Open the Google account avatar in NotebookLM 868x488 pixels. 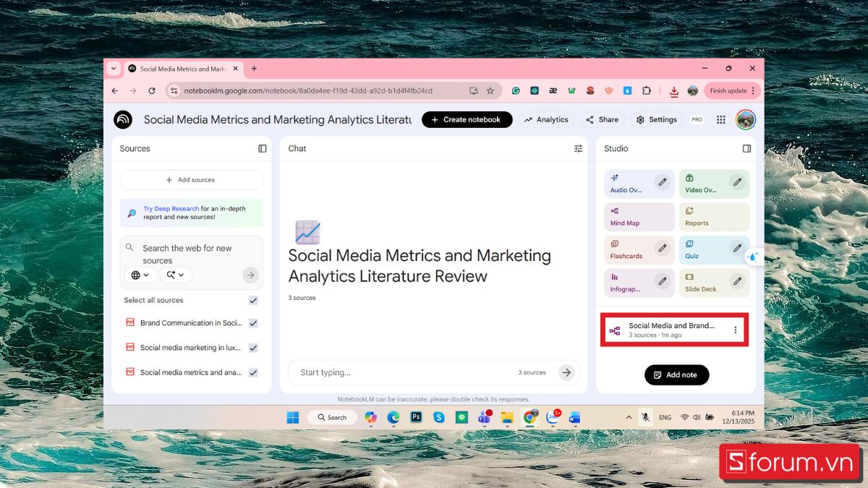pyautogui.click(x=746, y=119)
